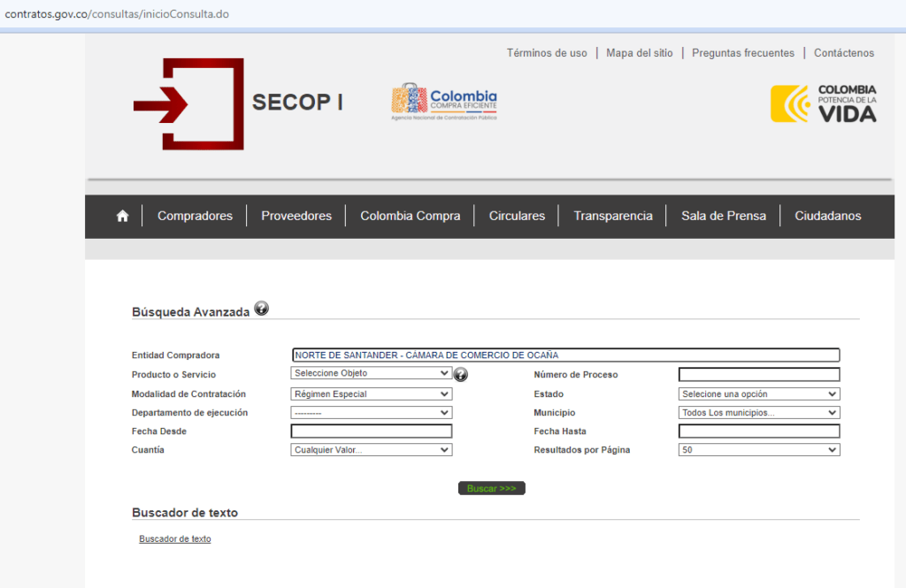Click the Búsqueda Avanzada heading text
The width and height of the screenshot is (906, 588).
pyautogui.click(x=191, y=312)
